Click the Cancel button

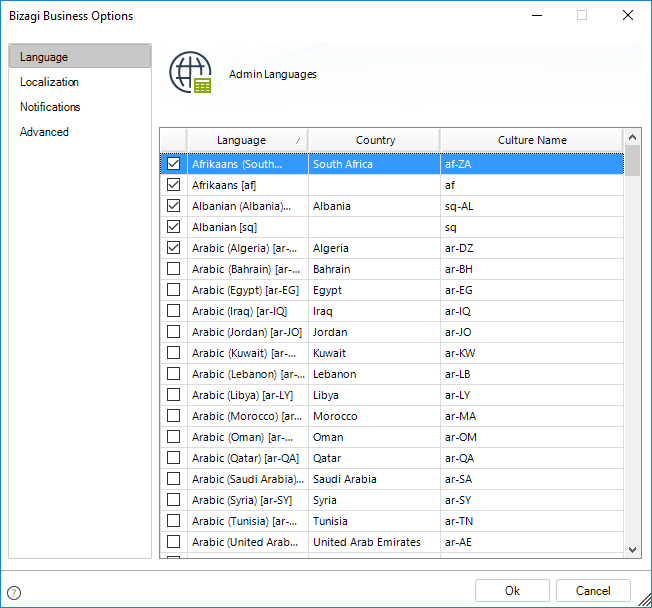[x=593, y=591]
